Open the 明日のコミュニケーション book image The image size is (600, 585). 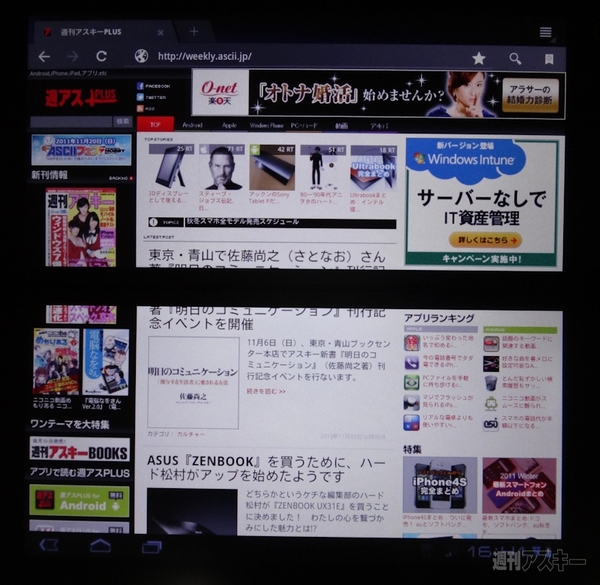click(193, 383)
